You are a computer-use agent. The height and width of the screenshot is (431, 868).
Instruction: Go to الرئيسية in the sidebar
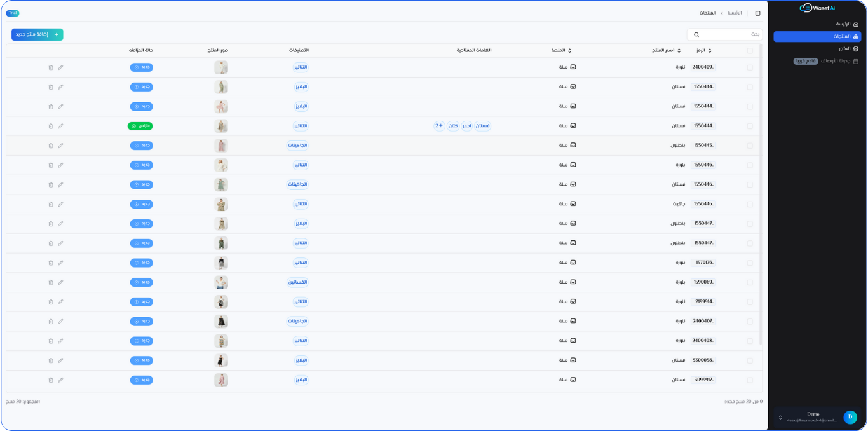click(843, 24)
